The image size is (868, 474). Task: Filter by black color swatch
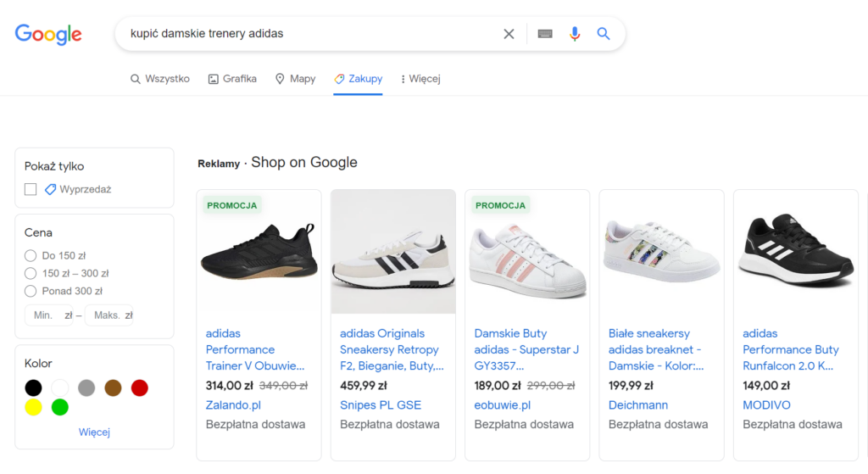coord(33,388)
